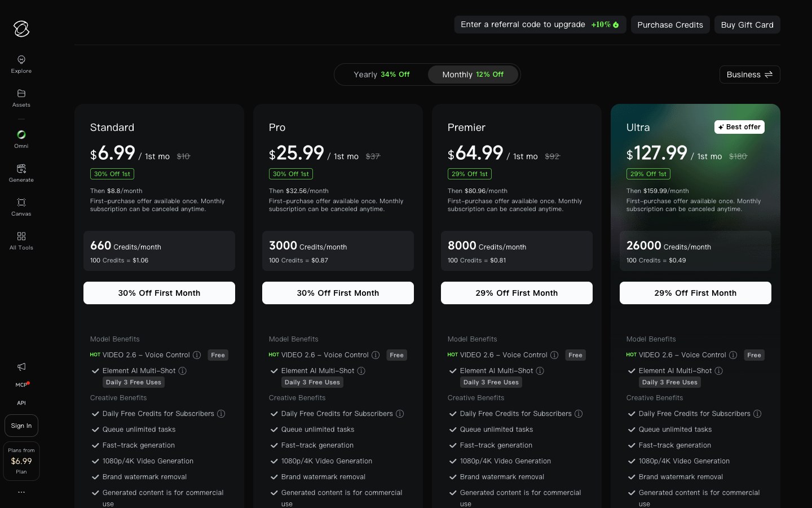Click info icon next to Premier Element AI Multi-Shot
812x508 pixels.
(540, 371)
